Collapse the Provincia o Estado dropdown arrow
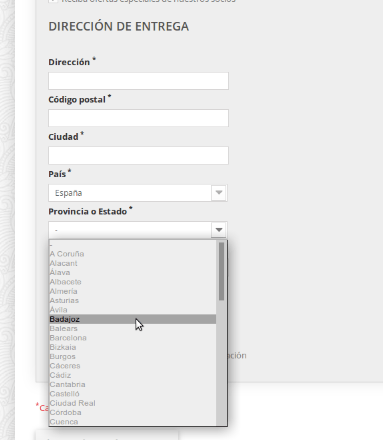The height and width of the screenshot is (440, 383). (x=219, y=230)
